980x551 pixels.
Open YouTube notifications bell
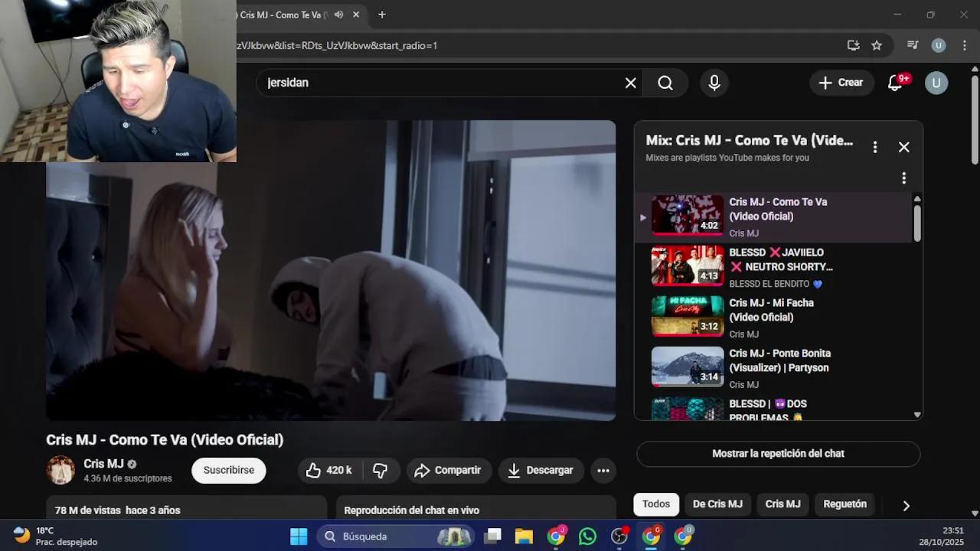point(895,83)
